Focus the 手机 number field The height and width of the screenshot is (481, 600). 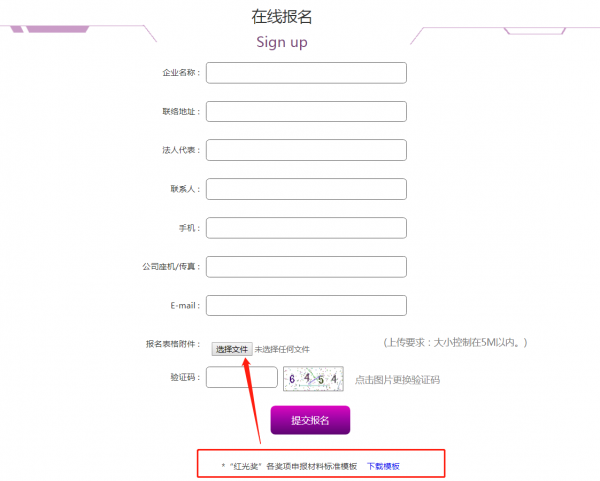(x=306, y=228)
